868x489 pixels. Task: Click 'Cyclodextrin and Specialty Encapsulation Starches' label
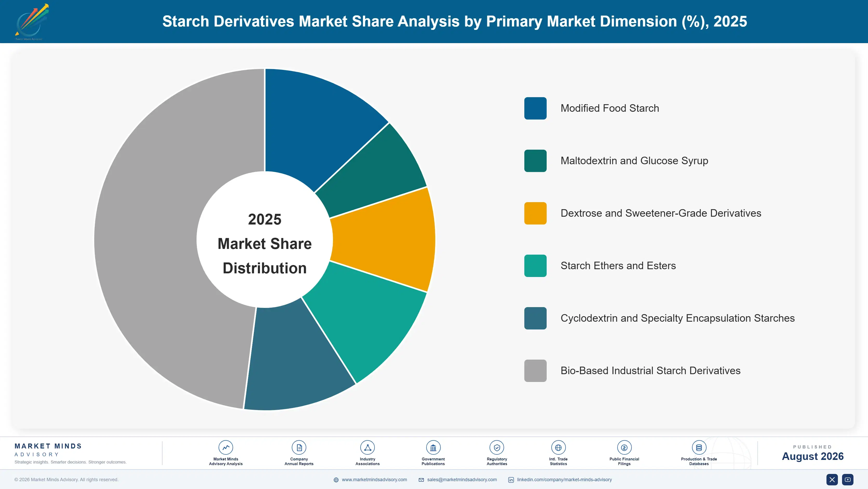point(677,318)
